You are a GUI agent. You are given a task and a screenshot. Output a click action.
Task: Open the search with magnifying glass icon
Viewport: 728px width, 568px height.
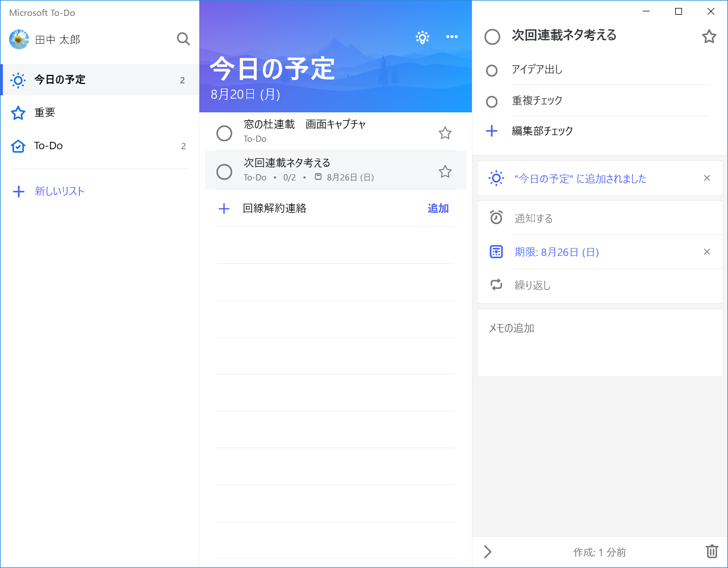183,39
